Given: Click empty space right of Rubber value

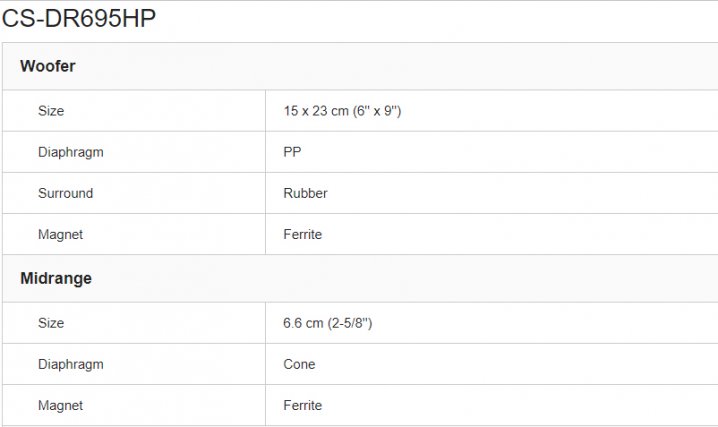Looking at the screenshot, I should tap(520, 193).
